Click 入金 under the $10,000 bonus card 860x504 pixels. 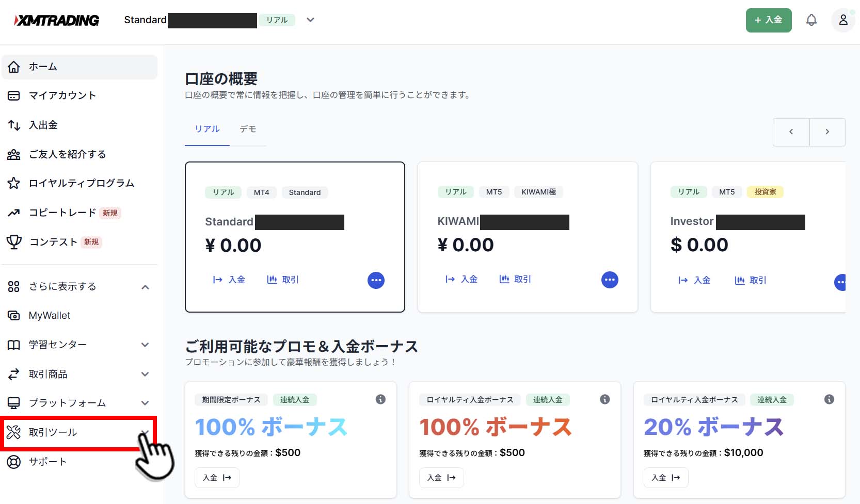666,478
